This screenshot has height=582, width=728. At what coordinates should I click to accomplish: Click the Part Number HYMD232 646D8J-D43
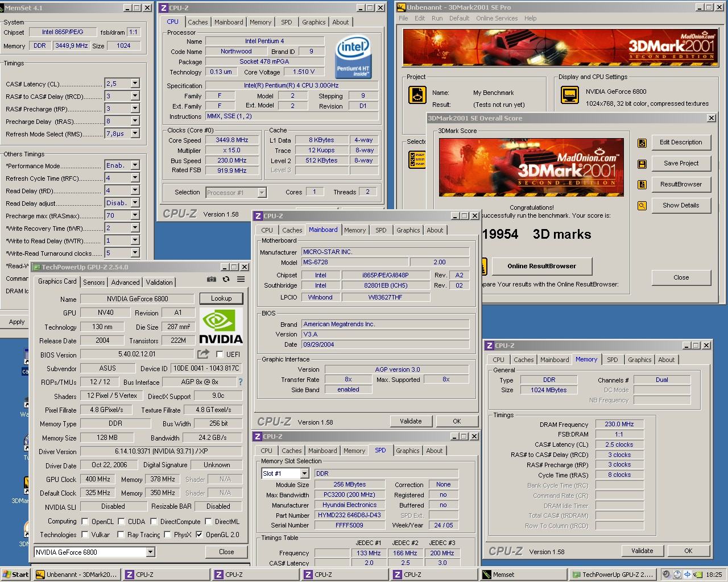click(349, 515)
